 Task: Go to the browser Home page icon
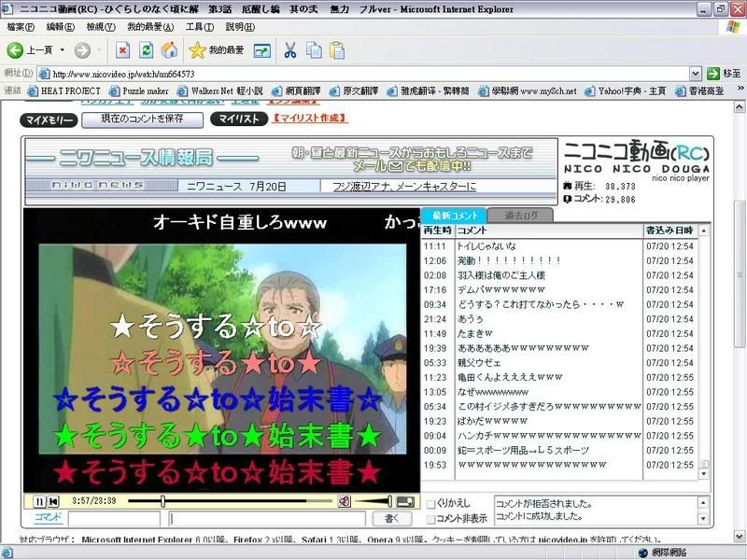(x=169, y=49)
